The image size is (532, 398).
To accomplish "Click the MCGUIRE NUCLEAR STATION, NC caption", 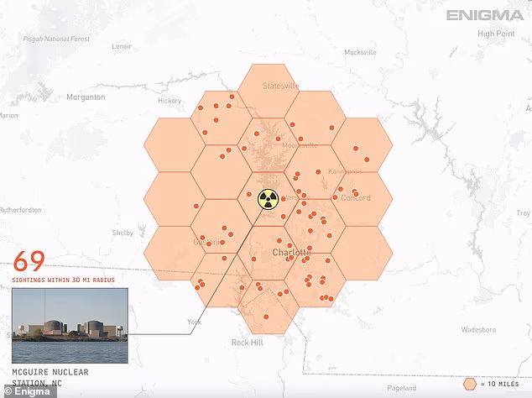I will (x=51, y=377).
